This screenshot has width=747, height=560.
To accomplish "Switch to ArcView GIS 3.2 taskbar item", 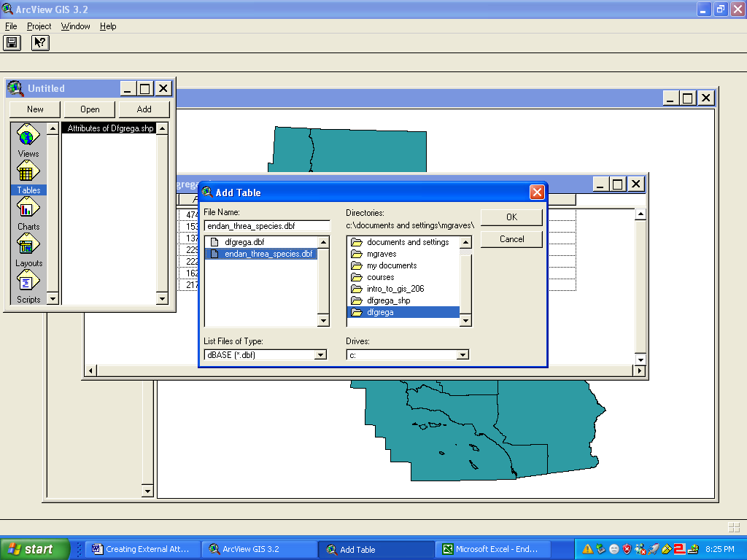I will [x=260, y=549].
